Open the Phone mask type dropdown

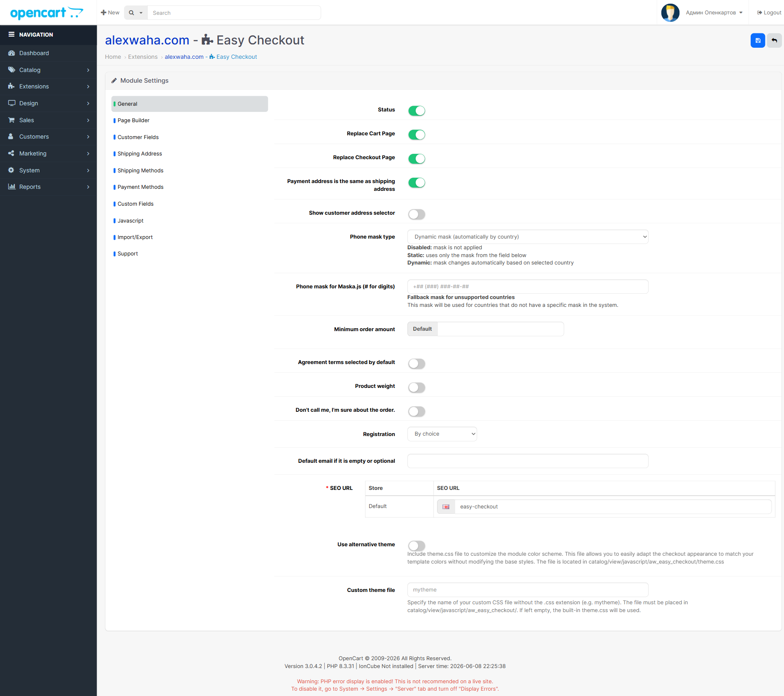coord(528,237)
